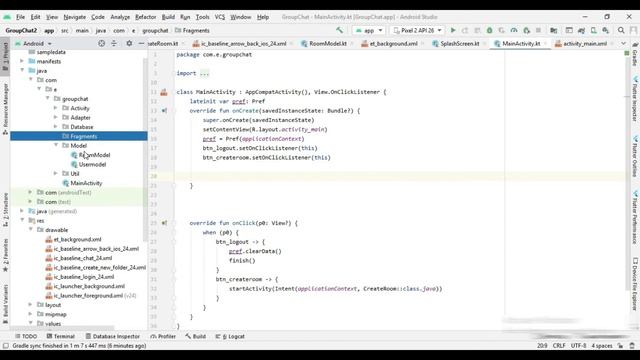Switch to the et_background.xml tab
640x360 pixels.
pyautogui.click(x=389, y=43)
